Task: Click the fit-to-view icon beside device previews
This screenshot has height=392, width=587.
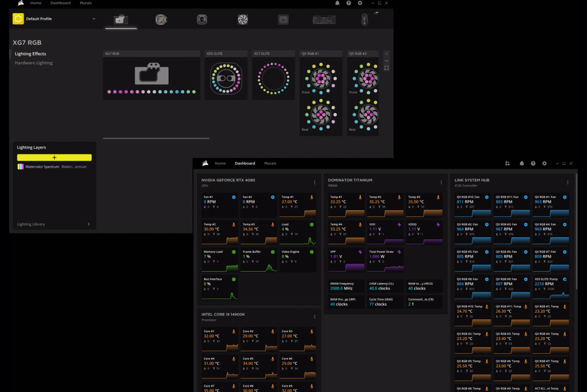Action: (x=387, y=68)
